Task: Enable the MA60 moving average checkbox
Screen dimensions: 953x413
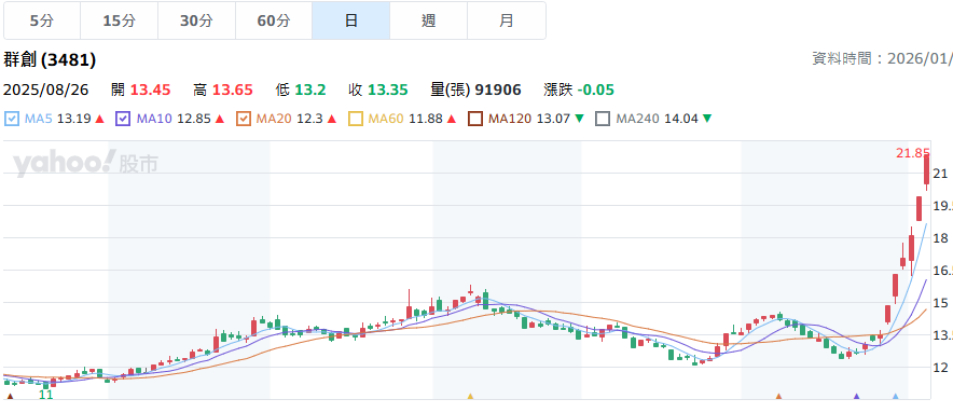Action: 355,119
